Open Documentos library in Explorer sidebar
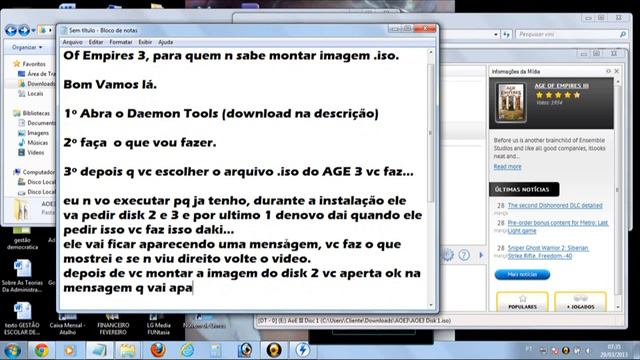This screenshot has width=640, height=360. coord(37,123)
